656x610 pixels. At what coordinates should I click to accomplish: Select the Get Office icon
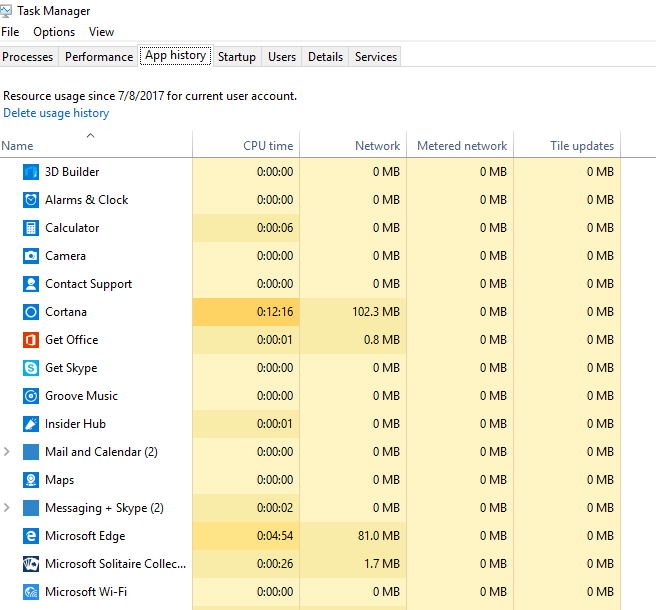tap(31, 340)
